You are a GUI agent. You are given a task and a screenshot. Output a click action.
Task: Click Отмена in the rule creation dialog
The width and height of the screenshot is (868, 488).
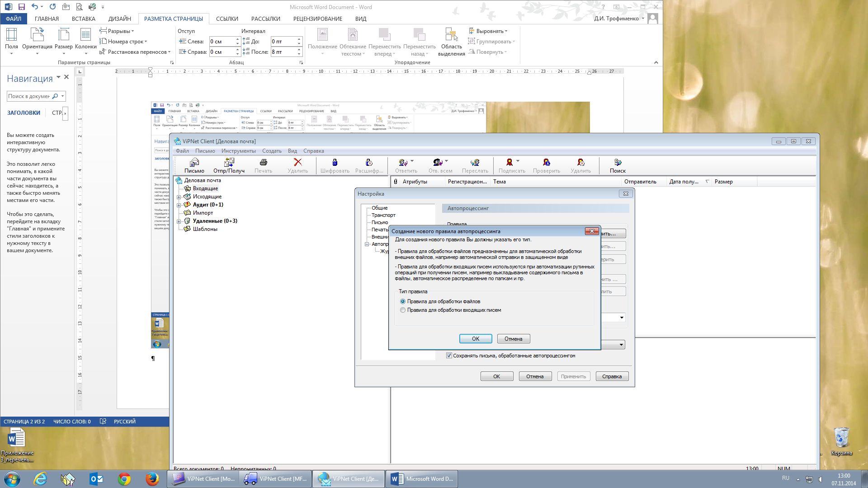[x=513, y=339]
